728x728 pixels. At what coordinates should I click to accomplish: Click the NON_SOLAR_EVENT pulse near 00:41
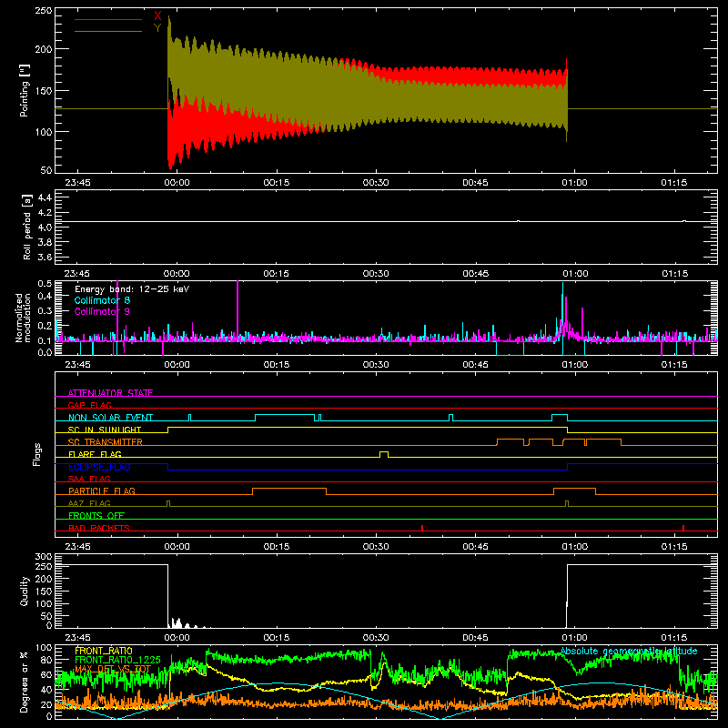tap(450, 418)
